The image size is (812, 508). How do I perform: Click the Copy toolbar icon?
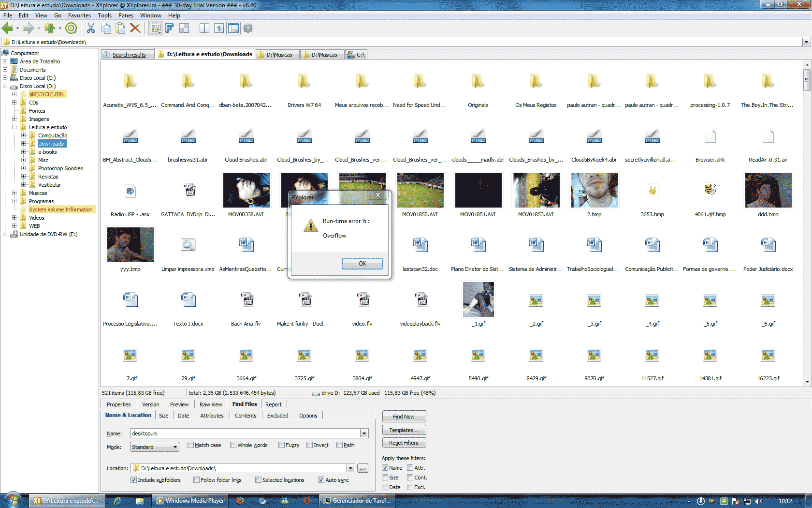[x=106, y=29]
